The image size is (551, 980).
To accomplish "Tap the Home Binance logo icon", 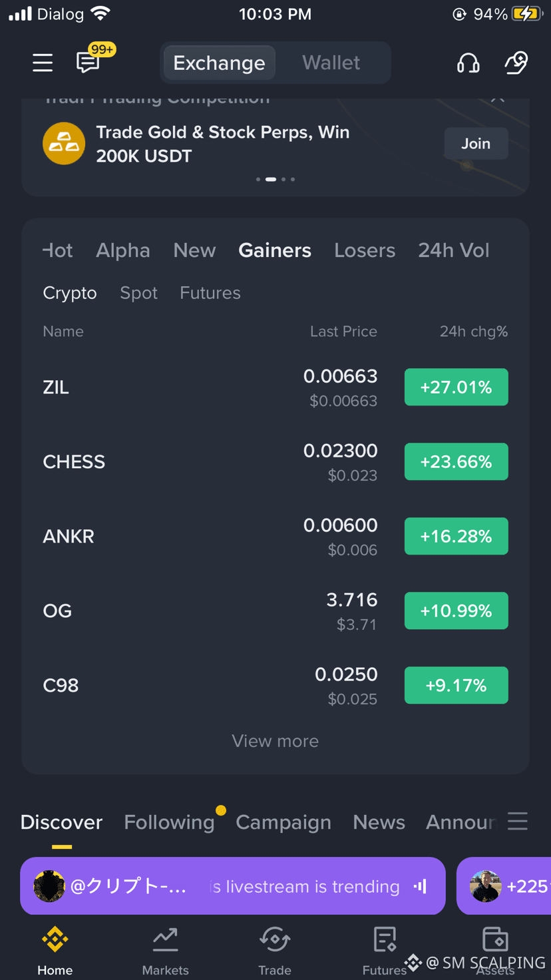I will click(x=55, y=939).
